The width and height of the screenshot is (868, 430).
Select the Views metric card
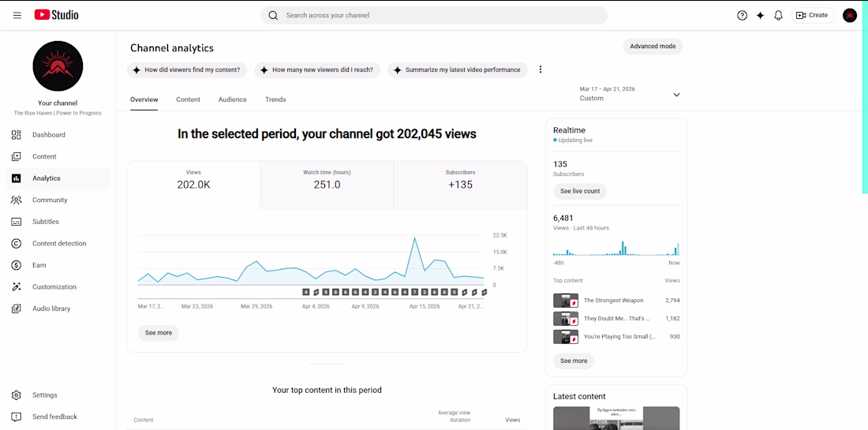pos(194,185)
